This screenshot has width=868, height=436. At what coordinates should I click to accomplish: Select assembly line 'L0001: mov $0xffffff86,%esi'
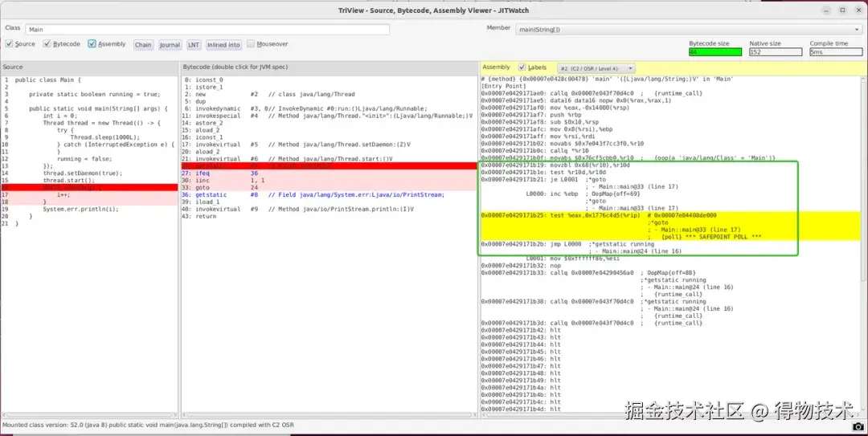coord(572,259)
